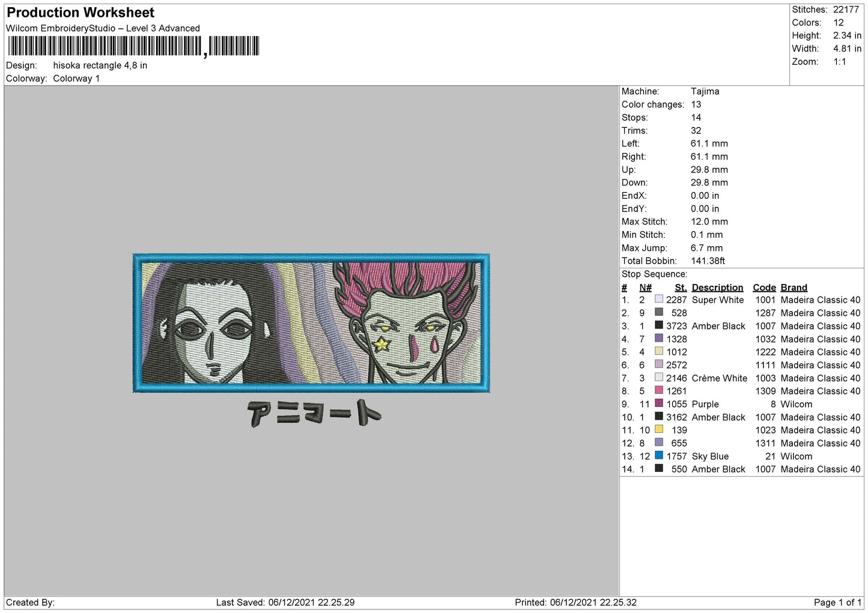This screenshot has width=868, height=613.
Task: Click the Trims value 32
Action: point(696,130)
